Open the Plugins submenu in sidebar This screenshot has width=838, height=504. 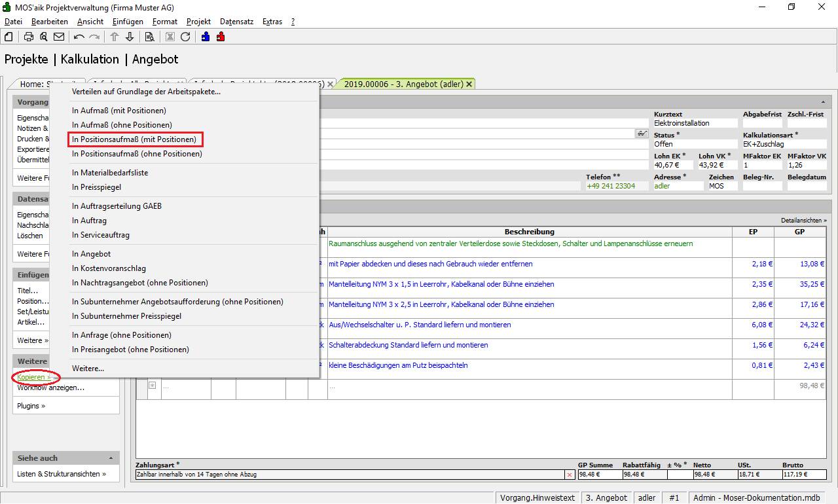tap(31, 406)
